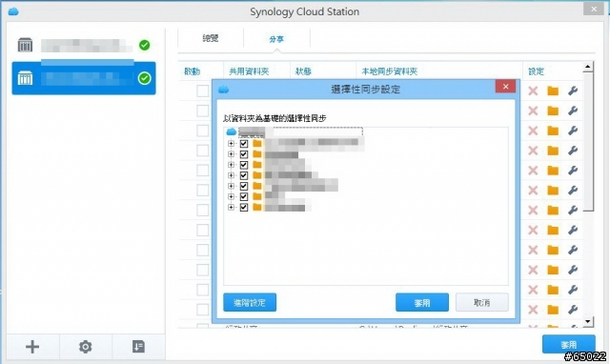This screenshot has width=610, height=364.
Task: Close the 選擇性同步設定 dialog
Action: [506, 87]
